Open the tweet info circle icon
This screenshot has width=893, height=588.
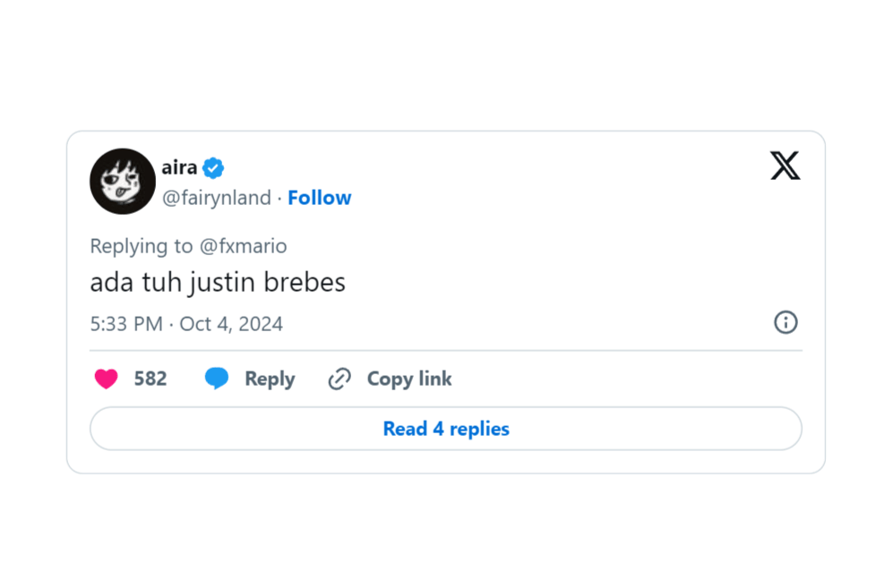point(786,322)
